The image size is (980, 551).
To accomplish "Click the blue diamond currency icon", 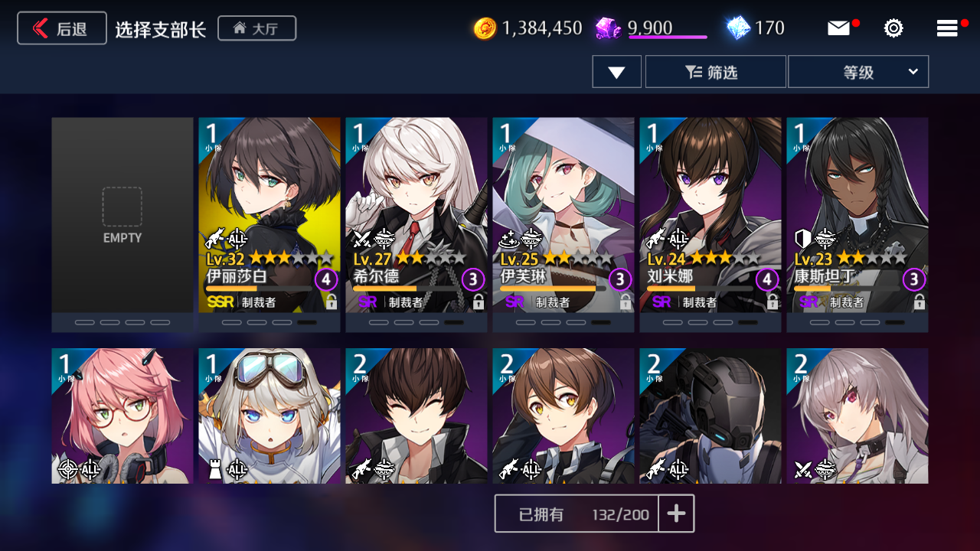I will tap(738, 28).
